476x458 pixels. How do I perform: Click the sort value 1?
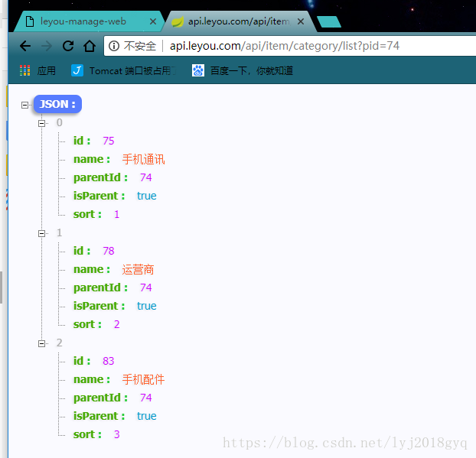tap(117, 214)
